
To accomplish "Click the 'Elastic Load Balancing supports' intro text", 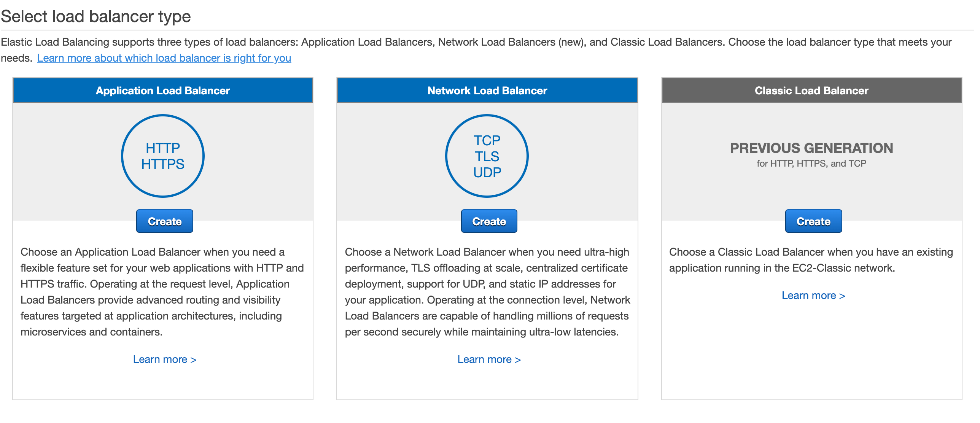I will [476, 50].
